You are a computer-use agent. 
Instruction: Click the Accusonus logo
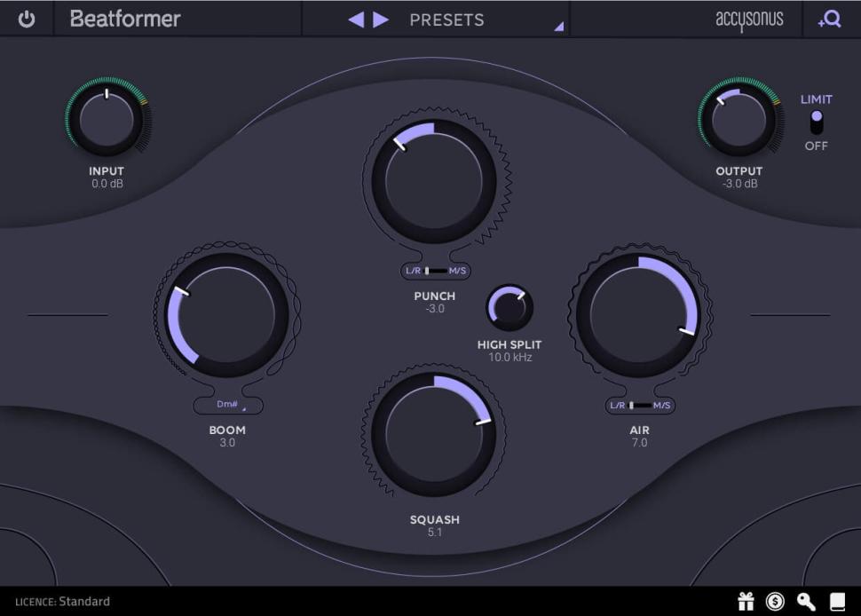[x=750, y=19]
